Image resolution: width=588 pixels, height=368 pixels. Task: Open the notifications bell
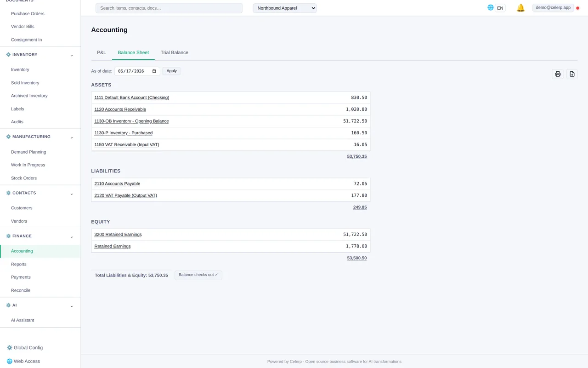tap(520, 8)
